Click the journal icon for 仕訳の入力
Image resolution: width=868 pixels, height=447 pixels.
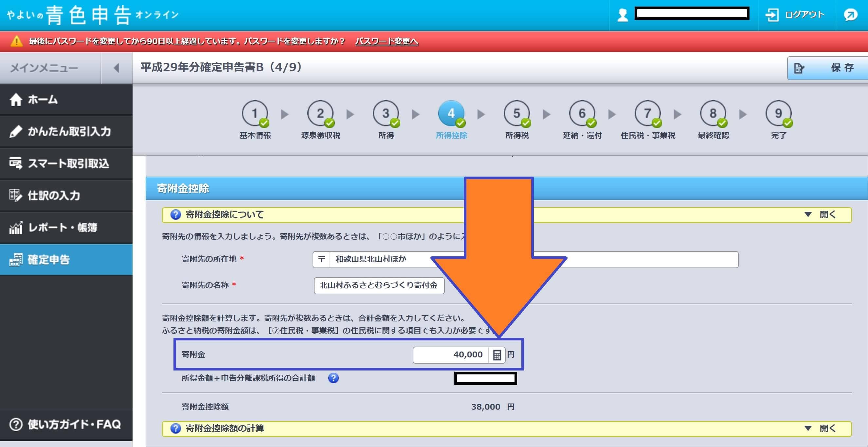click(15, 195)
